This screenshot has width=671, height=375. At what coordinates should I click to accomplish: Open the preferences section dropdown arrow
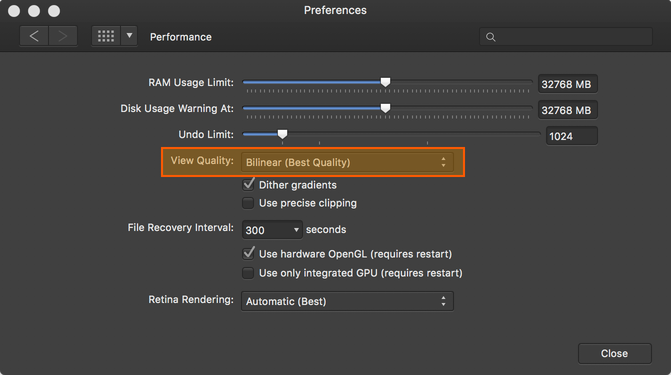tap(129, 36)
